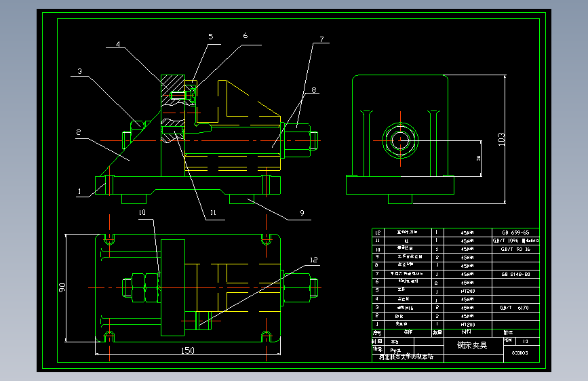Click balloon number 6 callout label
Viewport: 588px width, 381px height.
(x=246, y=36)
